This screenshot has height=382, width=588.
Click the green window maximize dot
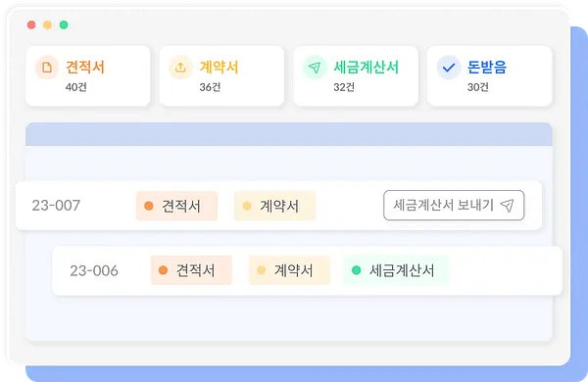tap(64, 24)
